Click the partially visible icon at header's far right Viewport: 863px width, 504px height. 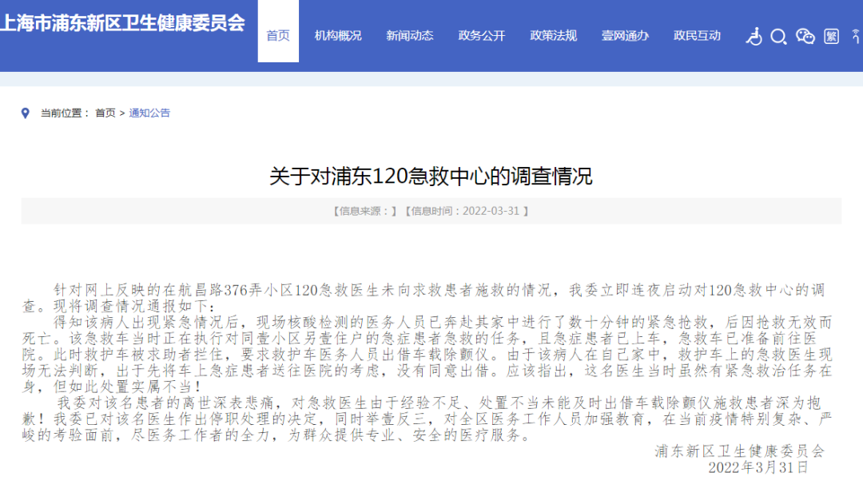pos(858,36)
